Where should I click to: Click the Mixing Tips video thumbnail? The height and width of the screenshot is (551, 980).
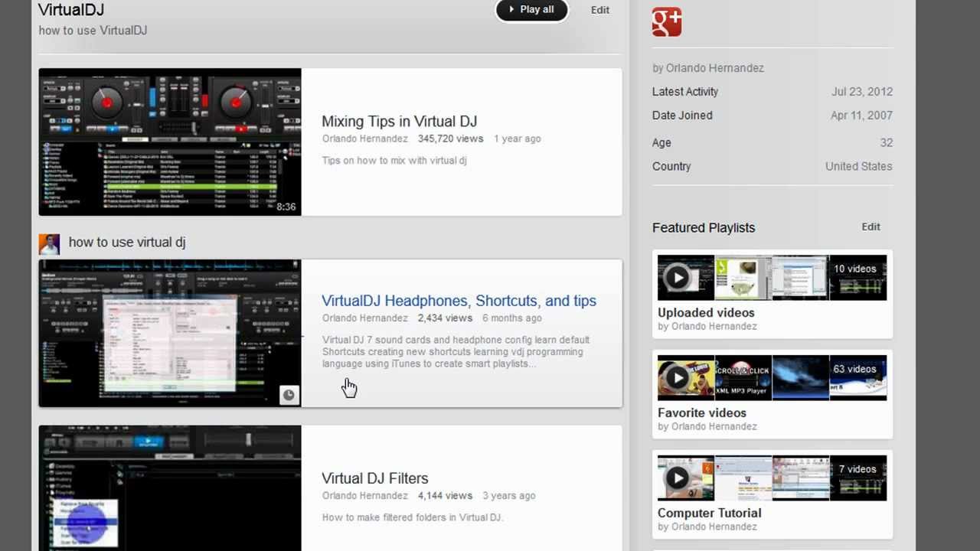point(170,142)
